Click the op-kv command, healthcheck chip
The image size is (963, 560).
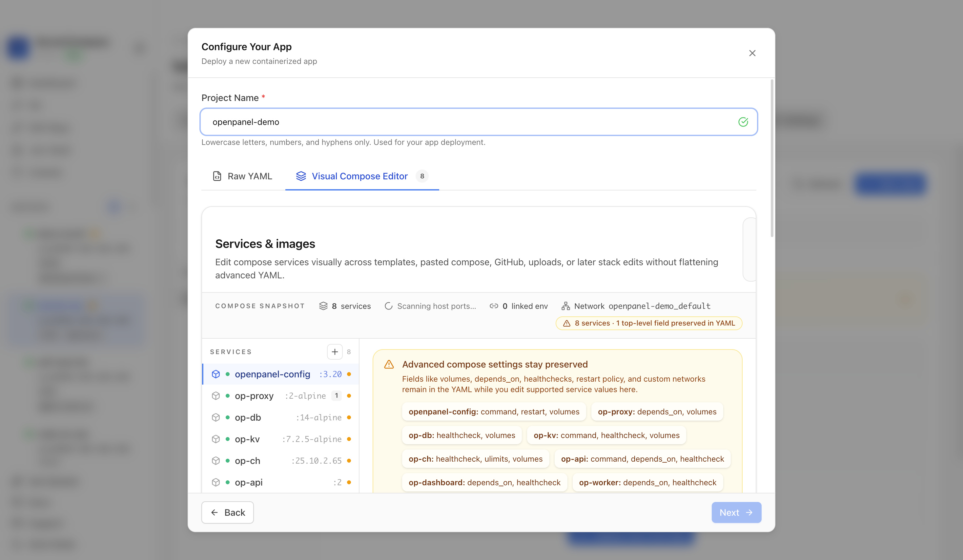point(606,435)
